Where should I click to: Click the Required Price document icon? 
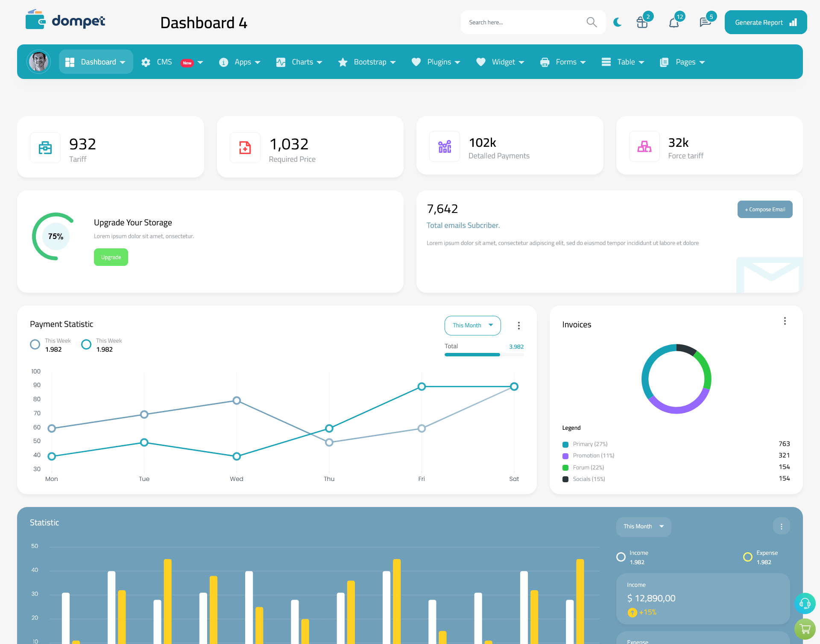[x=245, y=146]
